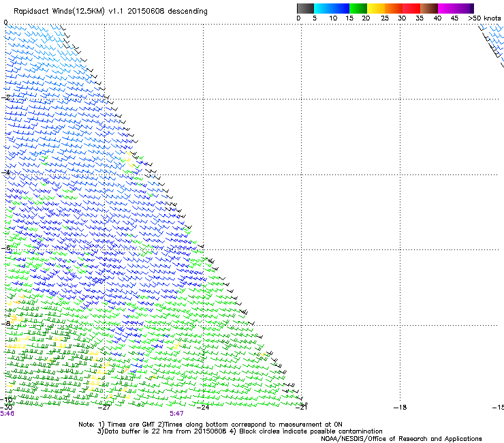Click the magenta 40-45 knots color segment
This screenshot has height=443, width=504.
click(447, 8)
